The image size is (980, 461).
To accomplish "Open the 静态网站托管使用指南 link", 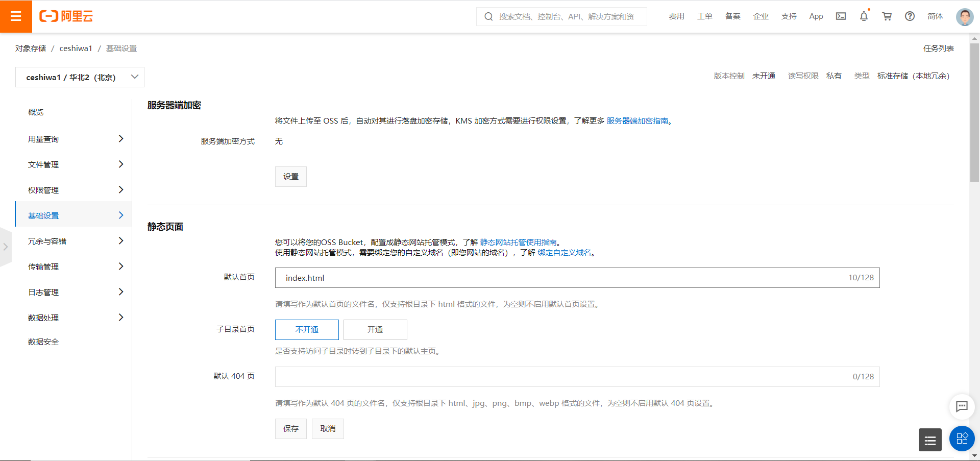I will pos(520,242).
